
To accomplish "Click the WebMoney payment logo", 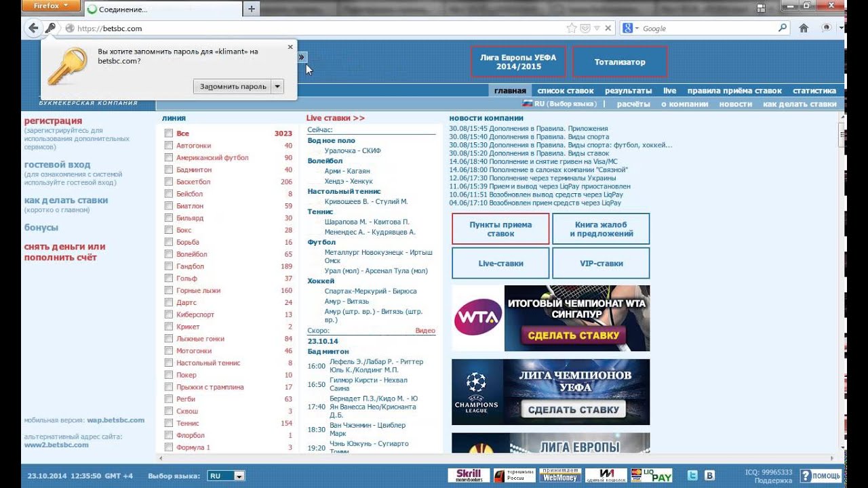I will (x=560, y=476).
